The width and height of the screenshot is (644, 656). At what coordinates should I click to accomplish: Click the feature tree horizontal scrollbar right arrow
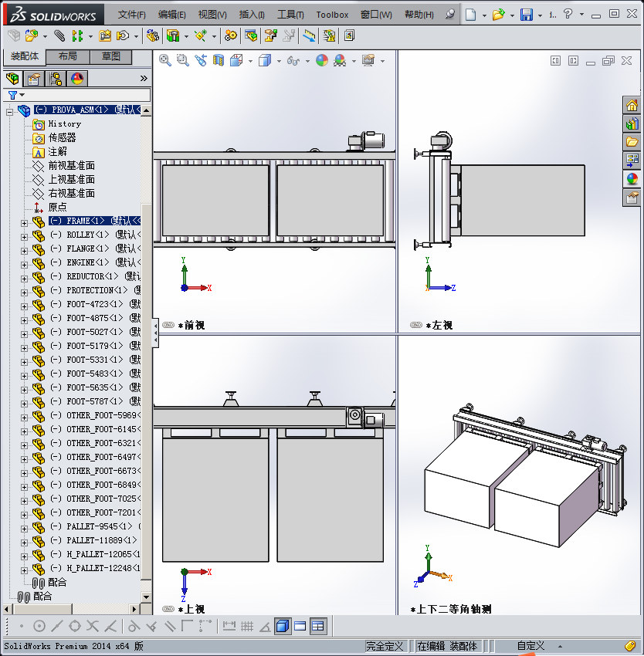[134, 609]
